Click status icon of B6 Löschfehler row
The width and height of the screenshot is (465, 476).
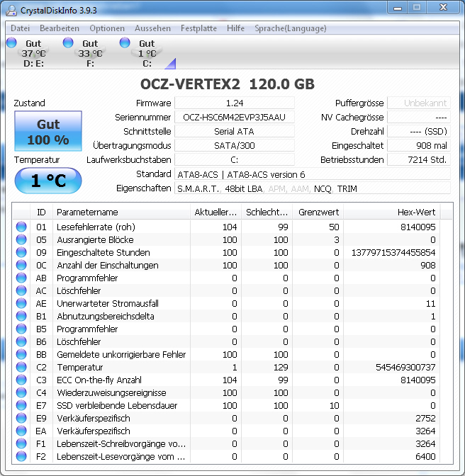(21, 341)
